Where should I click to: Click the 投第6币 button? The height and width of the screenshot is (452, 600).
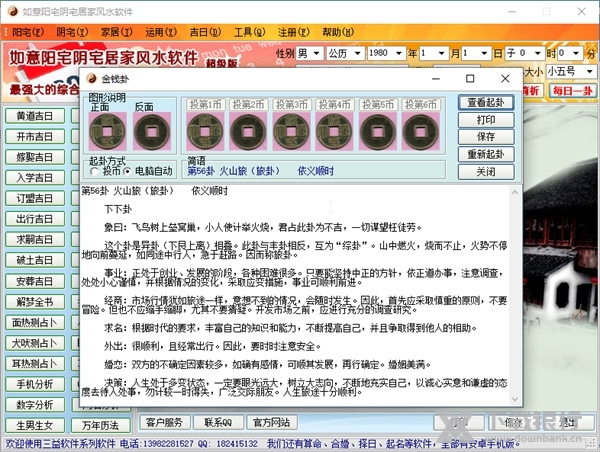[421, 104]
